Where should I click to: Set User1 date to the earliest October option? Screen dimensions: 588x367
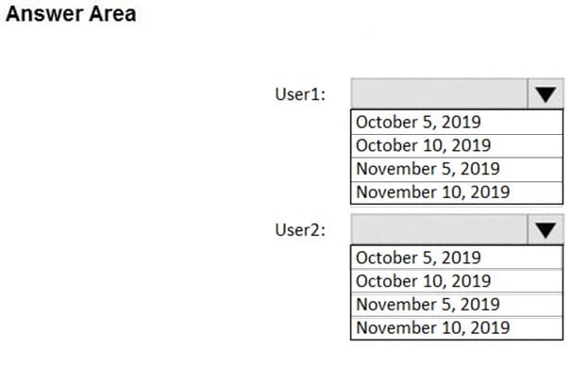pos(457,123)
